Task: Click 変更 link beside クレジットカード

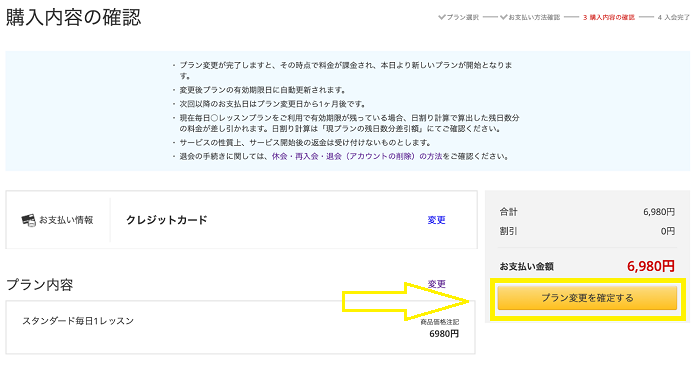Action: click(436, 220)
